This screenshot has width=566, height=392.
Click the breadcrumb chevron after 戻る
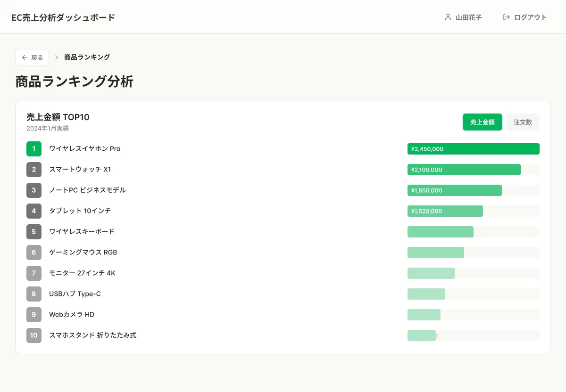click(x=56, y=57)
